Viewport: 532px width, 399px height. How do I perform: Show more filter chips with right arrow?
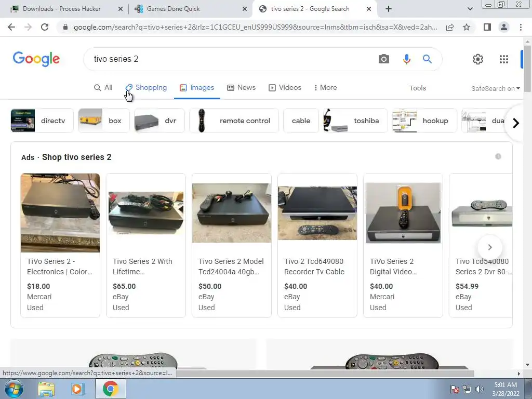[516, 123]
